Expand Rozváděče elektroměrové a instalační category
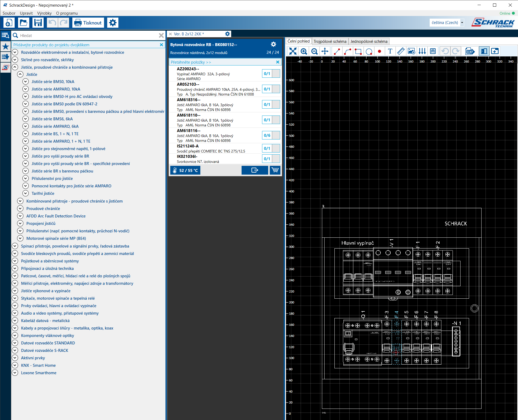This screenshot has height=420, width=518. [x=15, y=52]
